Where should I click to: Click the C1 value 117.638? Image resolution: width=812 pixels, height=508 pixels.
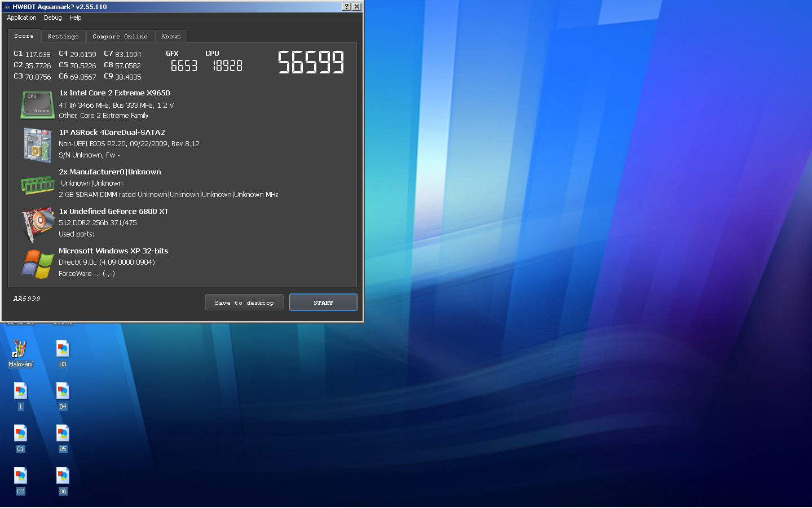tap(38, 55)
